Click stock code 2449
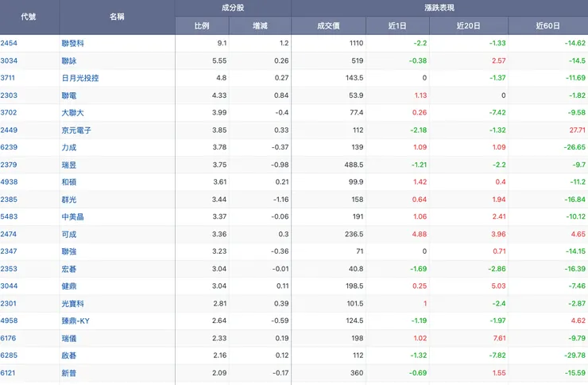The width and height of the screenshot is (588, 385). pyautogui.click(x=9, y=130)
